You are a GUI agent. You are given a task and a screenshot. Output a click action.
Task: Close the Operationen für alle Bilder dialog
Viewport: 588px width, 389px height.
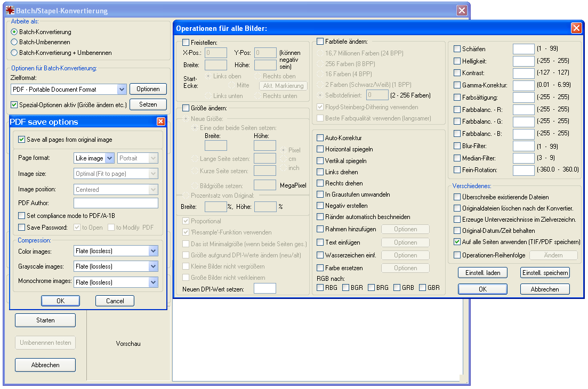coord(576,28)
